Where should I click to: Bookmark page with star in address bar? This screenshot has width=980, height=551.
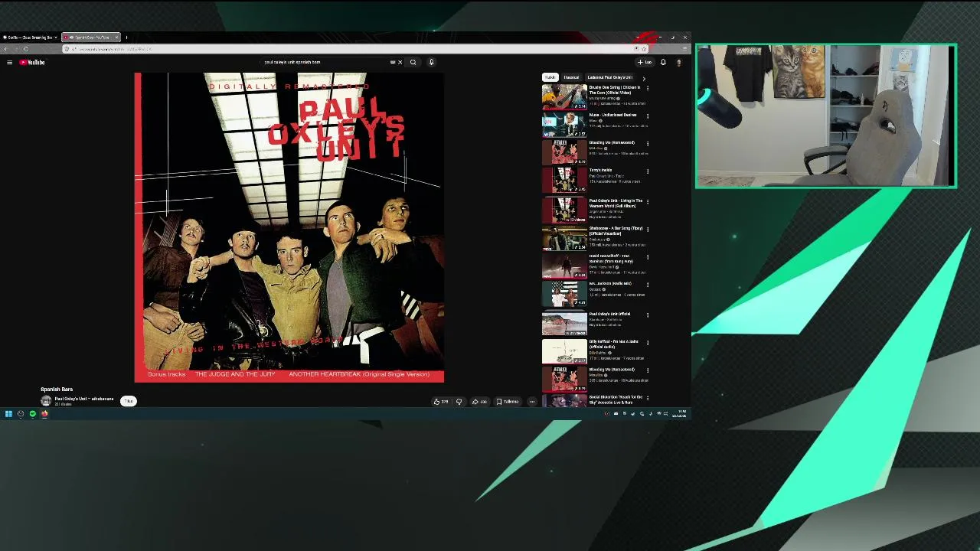click(644, 49)
